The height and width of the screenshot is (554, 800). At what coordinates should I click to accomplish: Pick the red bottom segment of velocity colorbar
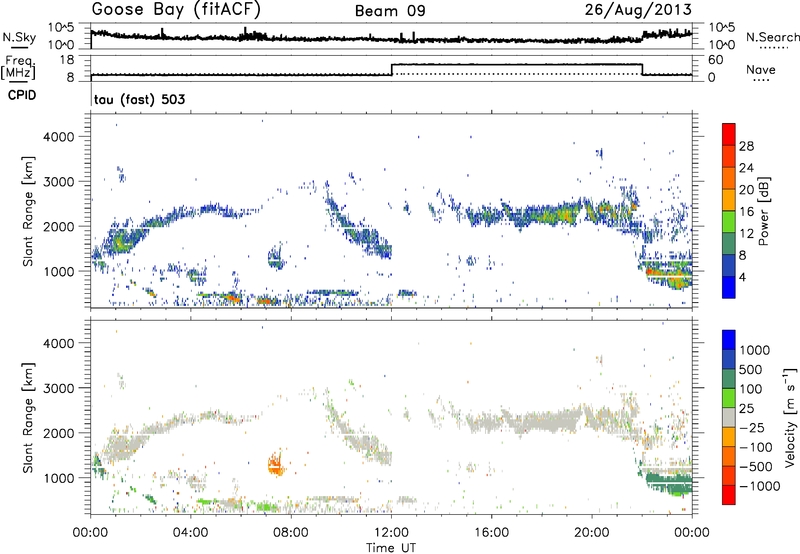729,495
